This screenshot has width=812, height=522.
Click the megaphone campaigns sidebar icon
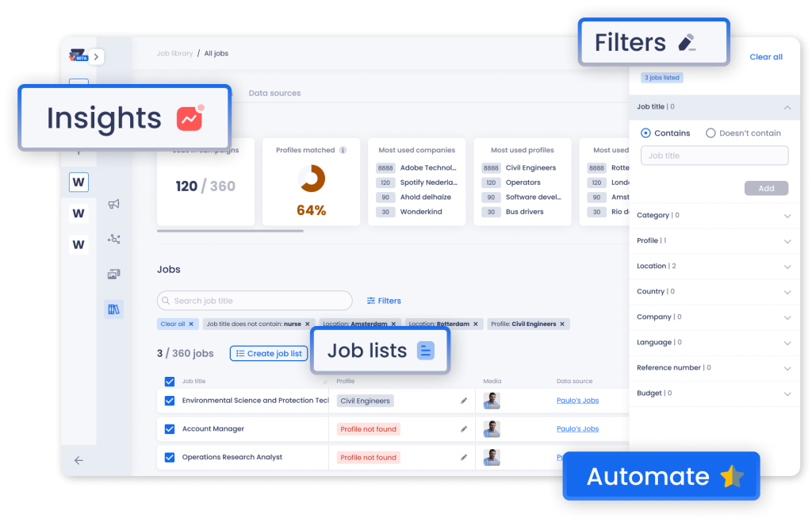(x=113, y=204)
